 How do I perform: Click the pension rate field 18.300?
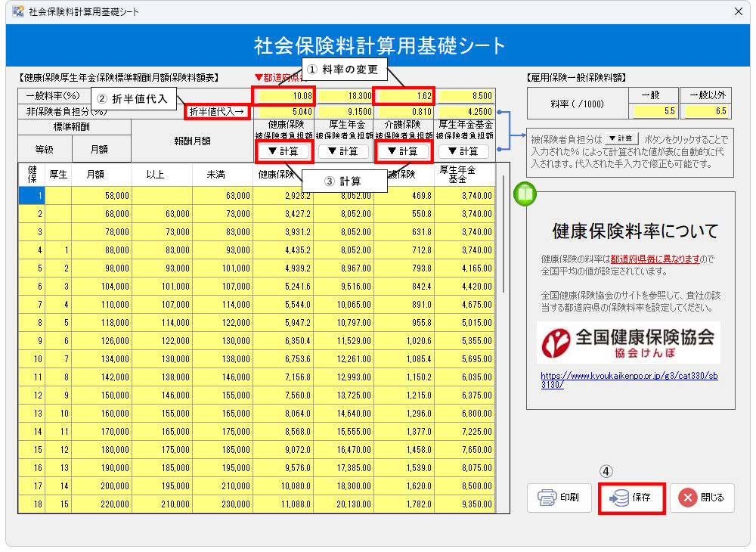click(x=344, y=96)
